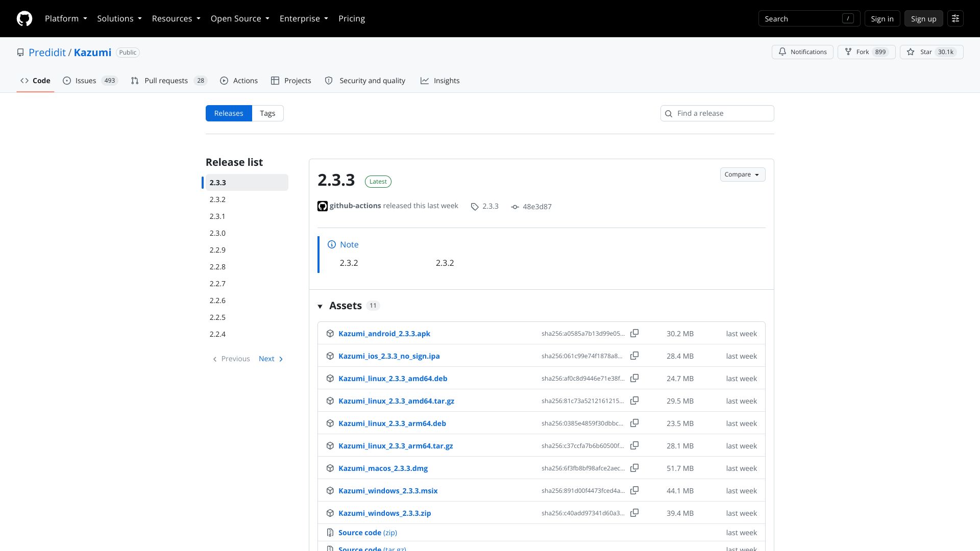The height and width of the screenshot is (551, 980).
Task: Download Kazumi_ios_2.3.3_no_sign.ipa
Action: [389, 356]
